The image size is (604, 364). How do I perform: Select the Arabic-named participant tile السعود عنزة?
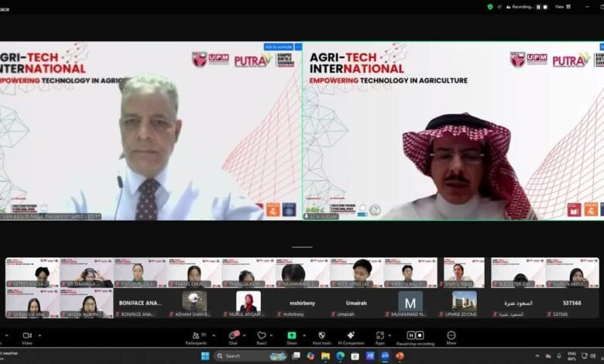click(x=518, y=303)
